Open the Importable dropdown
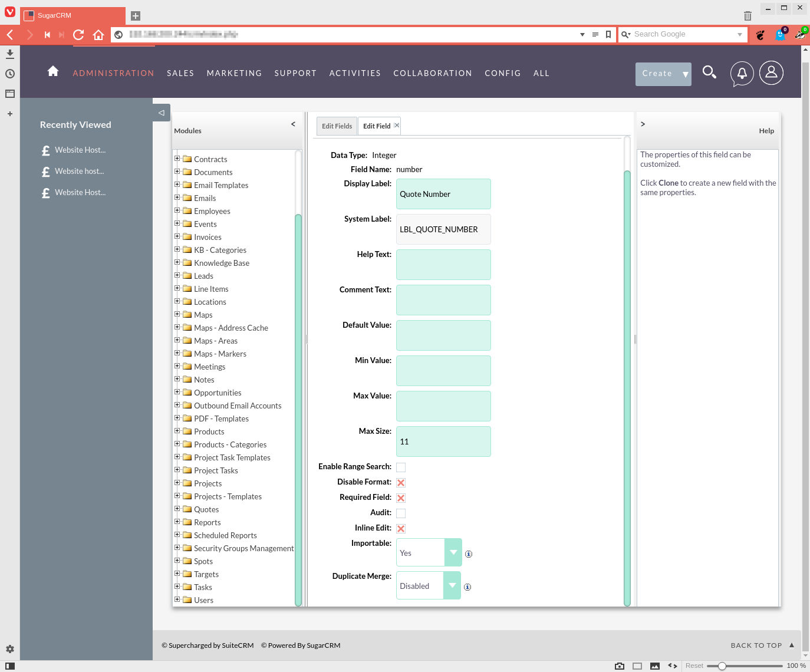This screenshot has width=810, height=672. 429,552
